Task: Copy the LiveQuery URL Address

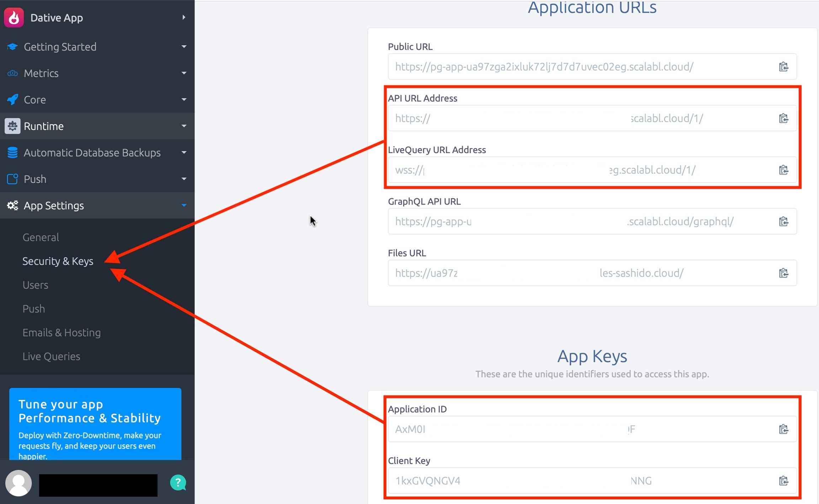Action: coord(783,170)
